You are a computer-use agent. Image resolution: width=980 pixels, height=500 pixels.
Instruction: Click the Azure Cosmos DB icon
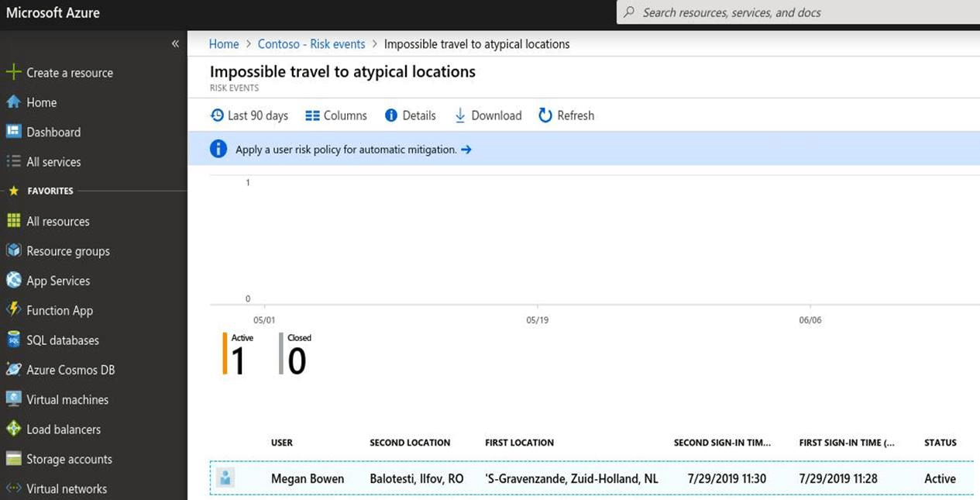click(13, 369)
